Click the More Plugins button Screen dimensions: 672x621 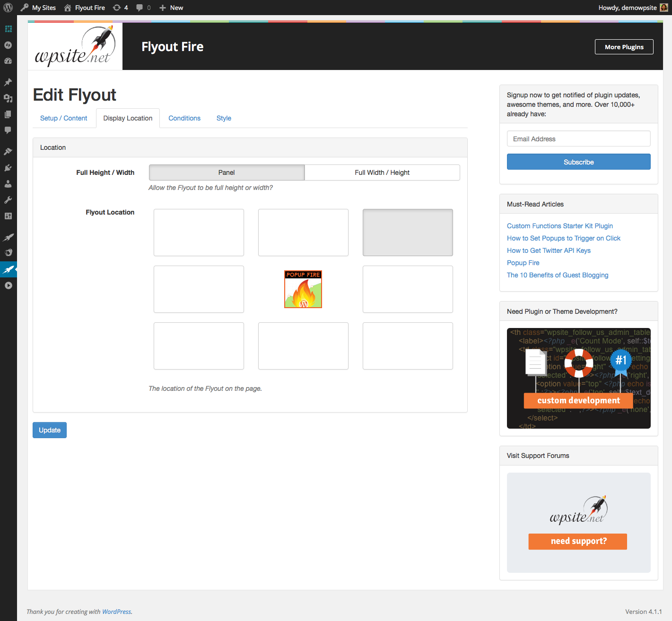[x=624, y=47]
